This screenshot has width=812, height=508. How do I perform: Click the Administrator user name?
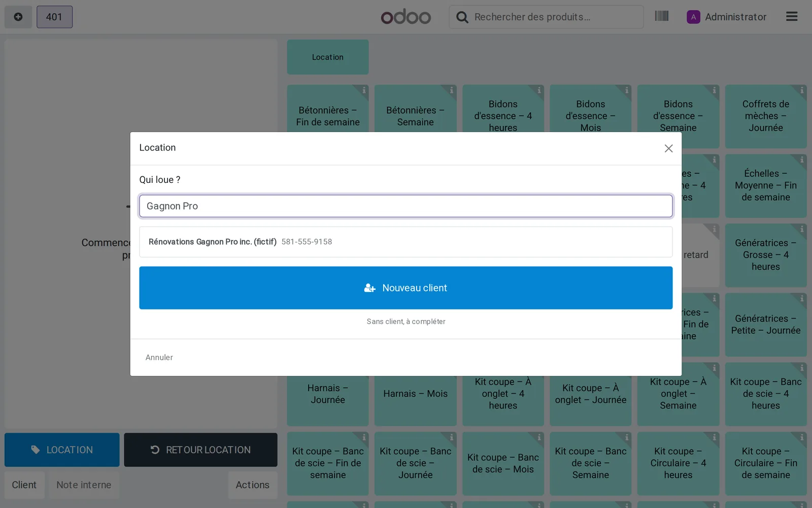pyautogui.click(x=735, y=17)
